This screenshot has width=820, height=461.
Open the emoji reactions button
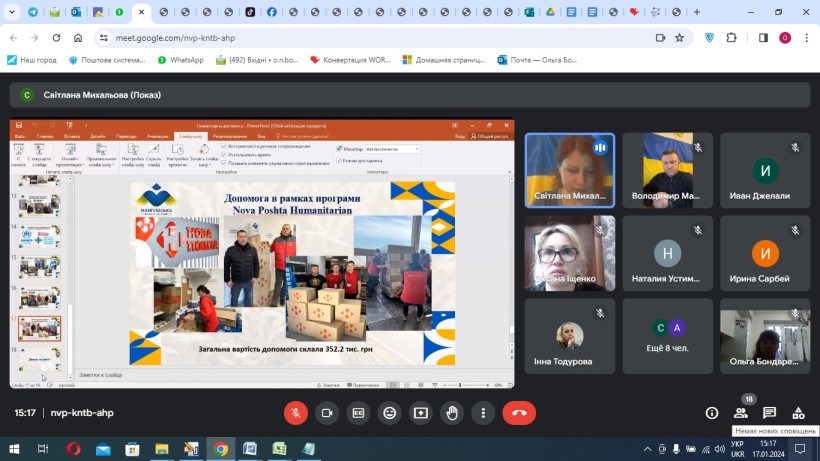click(390, 413)
